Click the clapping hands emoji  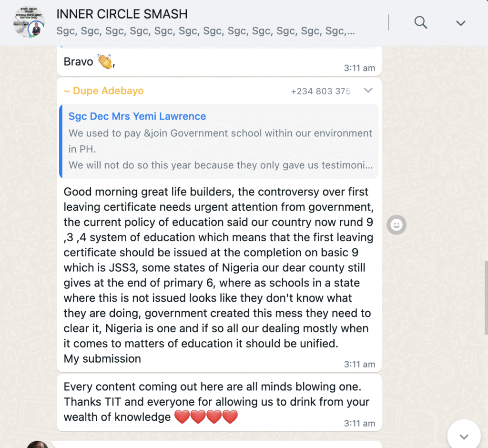tap(105, 61)
